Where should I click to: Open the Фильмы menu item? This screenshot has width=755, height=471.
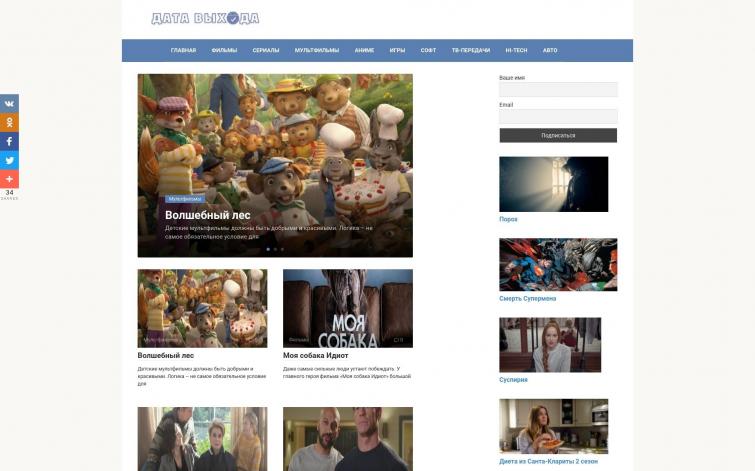[x=224, y=50]
